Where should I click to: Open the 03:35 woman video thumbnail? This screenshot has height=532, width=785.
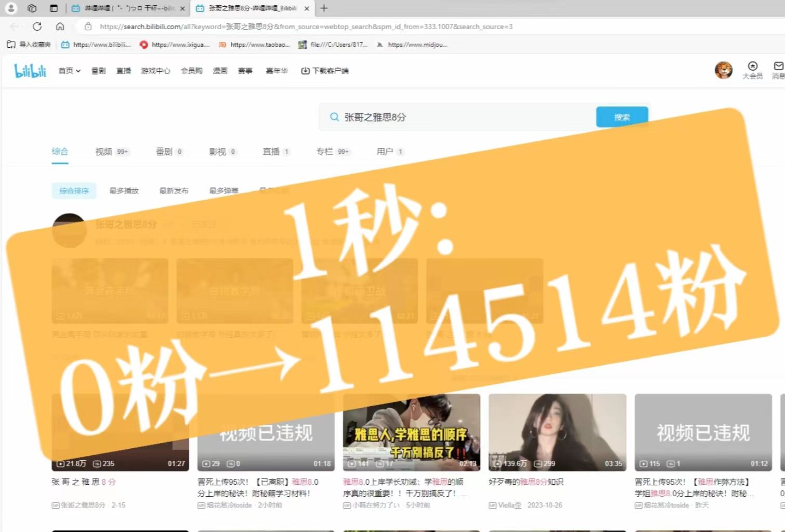[557, 432]
